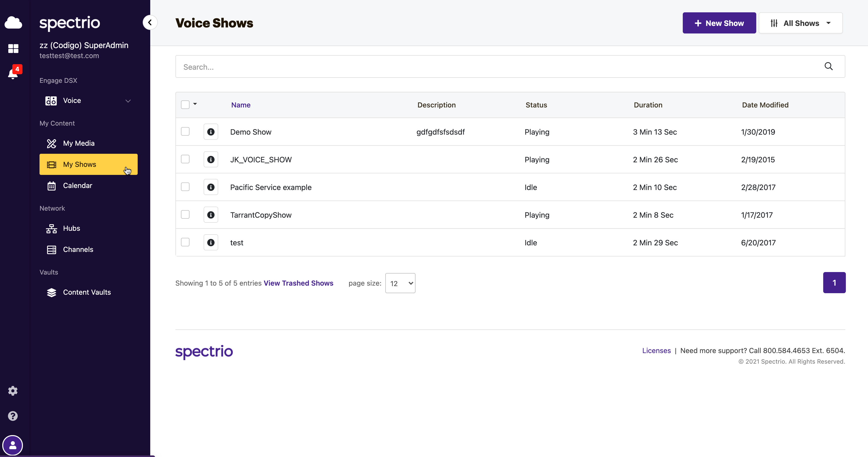
Task: Open View Trashed Shows link
Action: (x=298, y=283)
